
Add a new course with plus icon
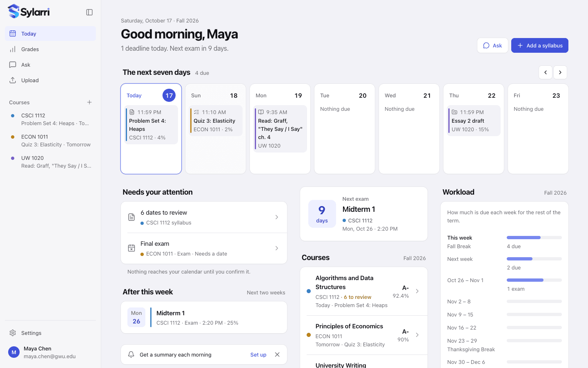[x=89, y=102]
